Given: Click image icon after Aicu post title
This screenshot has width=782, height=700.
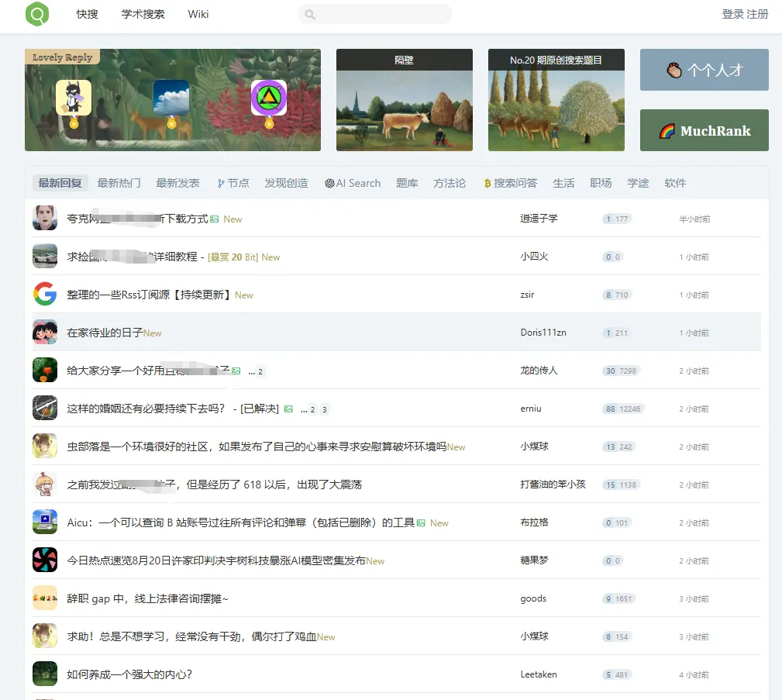Looking at the screenshot, I should coord(421,523).
